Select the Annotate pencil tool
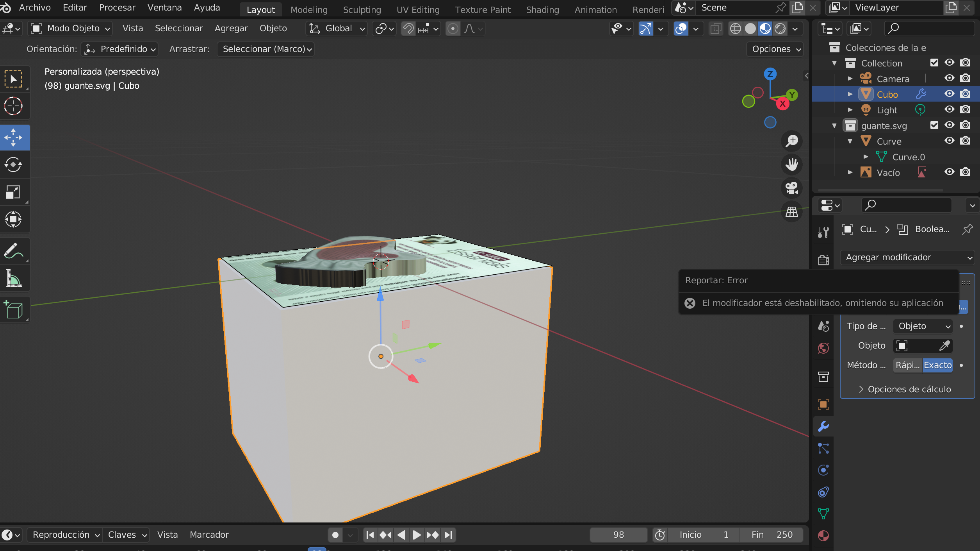The image size is (980, 551). coord(14,251)
